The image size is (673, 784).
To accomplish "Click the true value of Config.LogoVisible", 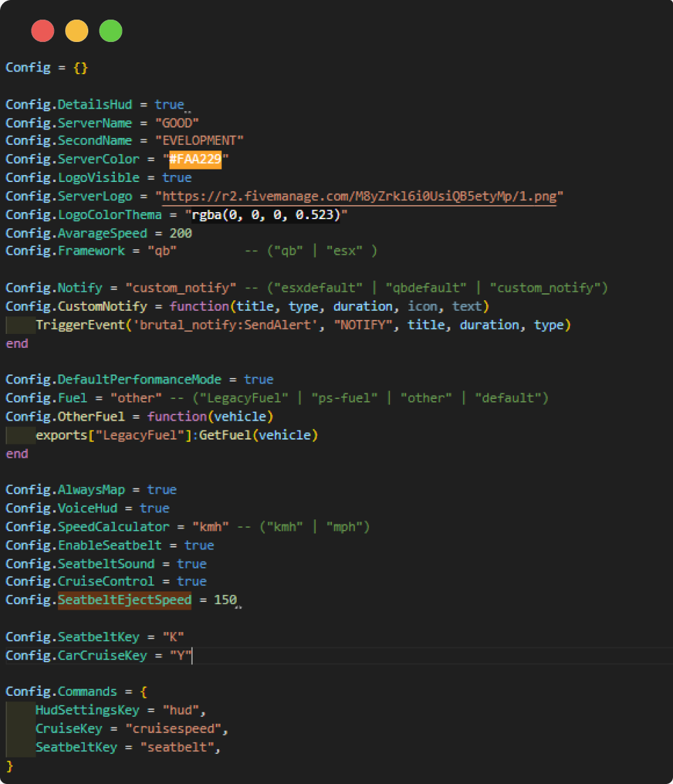I will (176, 178).
